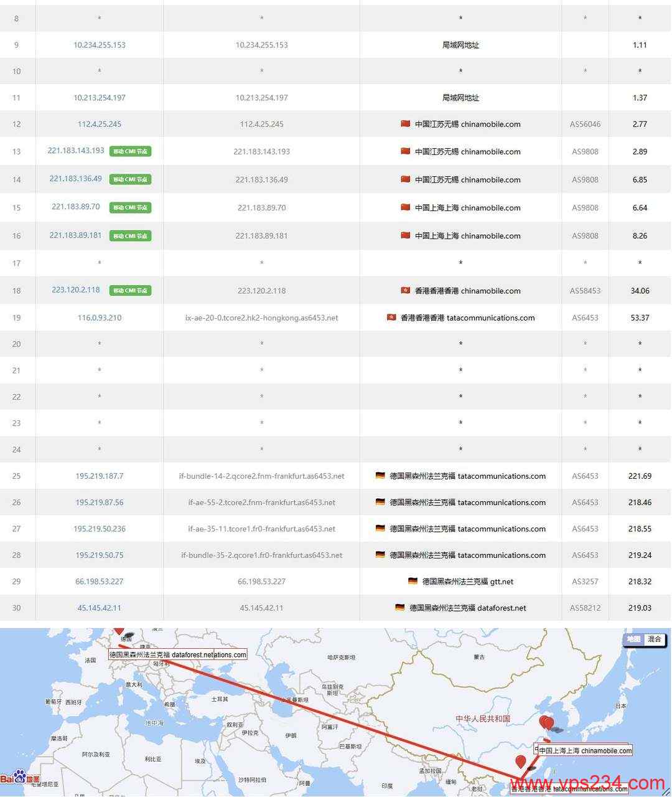Switch the map to 地图 view

[x=634, y=639]
